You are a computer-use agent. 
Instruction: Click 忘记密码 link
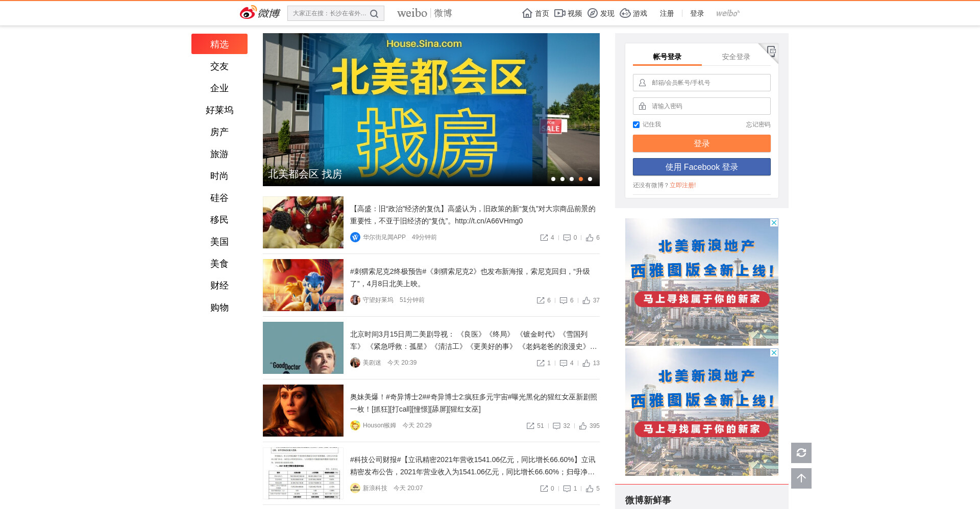tap(758, 124)
